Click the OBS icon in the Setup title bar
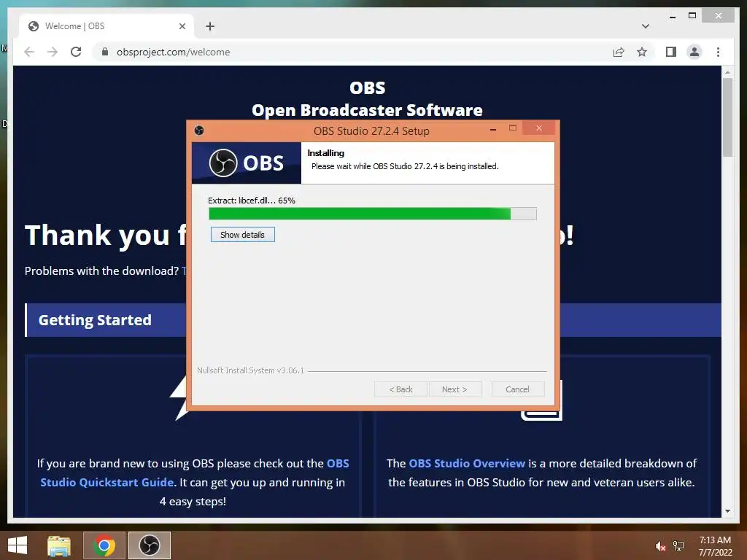The image size is (747, 560). (x=199, y=131)
